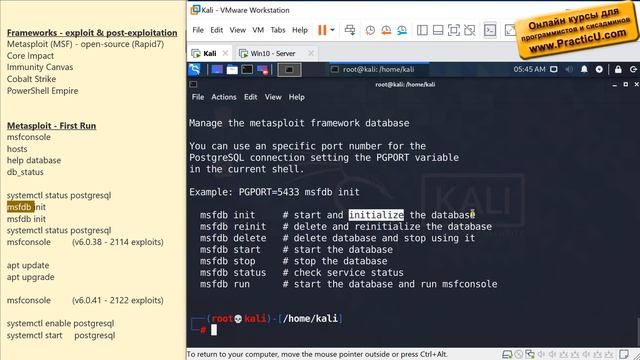Screen dimensions: 640x360
Task: Launch terminal emulator from Kali panel
Action: pos(247,70)
